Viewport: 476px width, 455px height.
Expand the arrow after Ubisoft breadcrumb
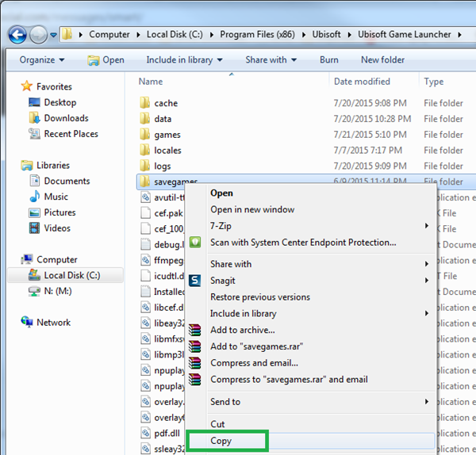pos(349,35)
